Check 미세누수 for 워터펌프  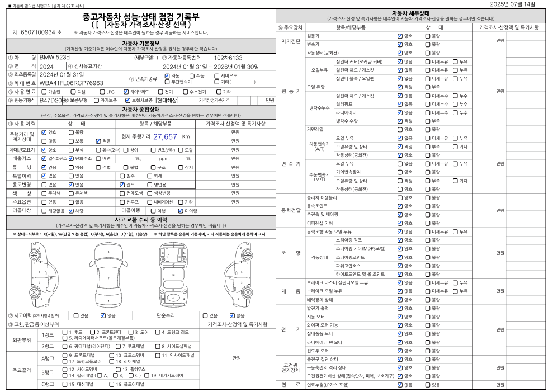428,104
